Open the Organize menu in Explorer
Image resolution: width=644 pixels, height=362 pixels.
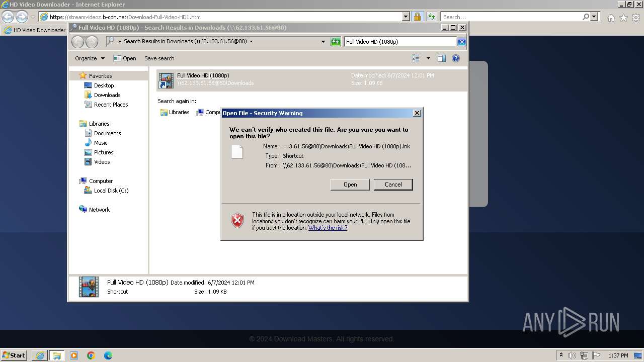point(90,58)
